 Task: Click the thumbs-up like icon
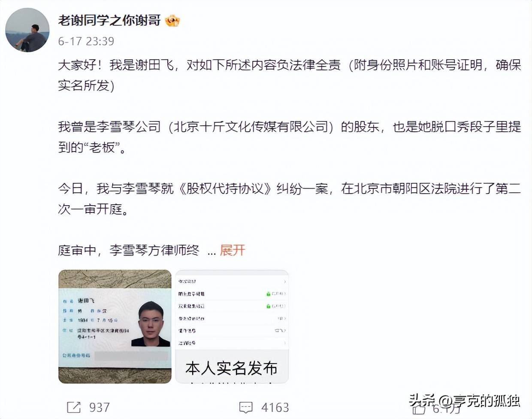(419, 409)
